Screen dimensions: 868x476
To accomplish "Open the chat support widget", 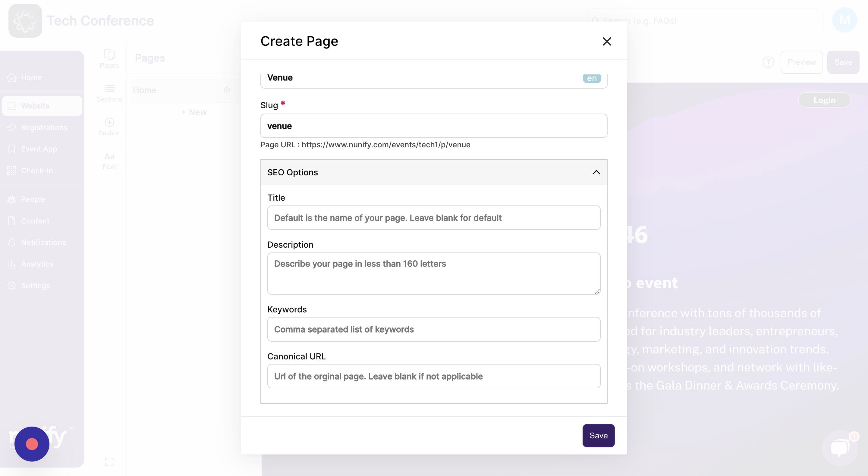I will [x=839, y=448].
